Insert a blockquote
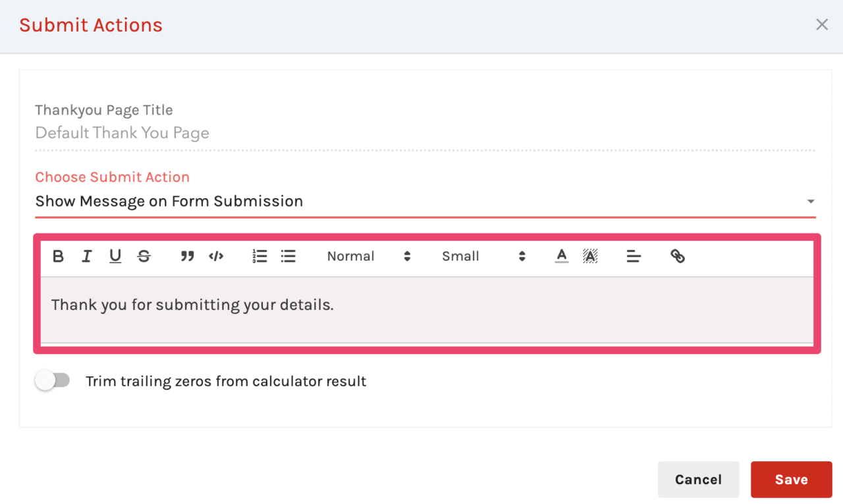 pyautogui.click(x=187, y=256)
